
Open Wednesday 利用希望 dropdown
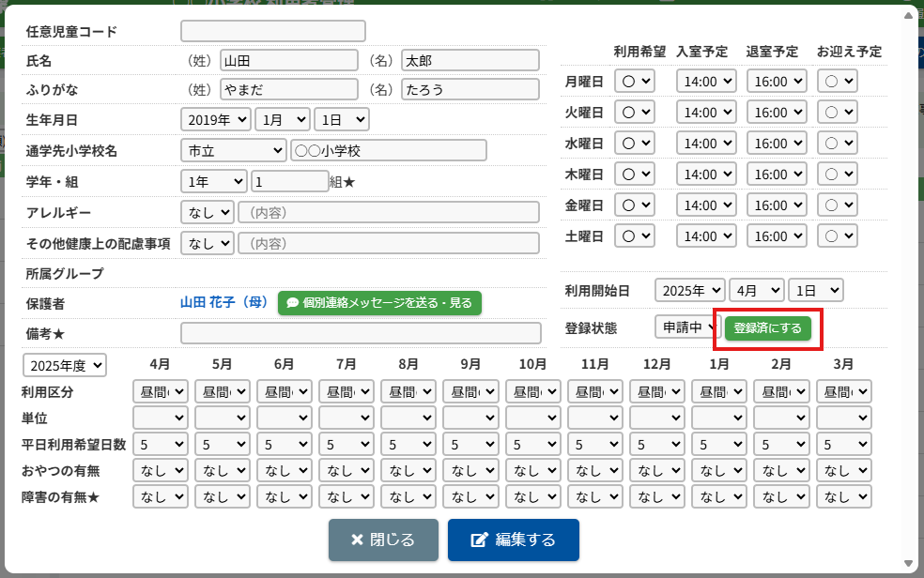click(x=635, y=144)
